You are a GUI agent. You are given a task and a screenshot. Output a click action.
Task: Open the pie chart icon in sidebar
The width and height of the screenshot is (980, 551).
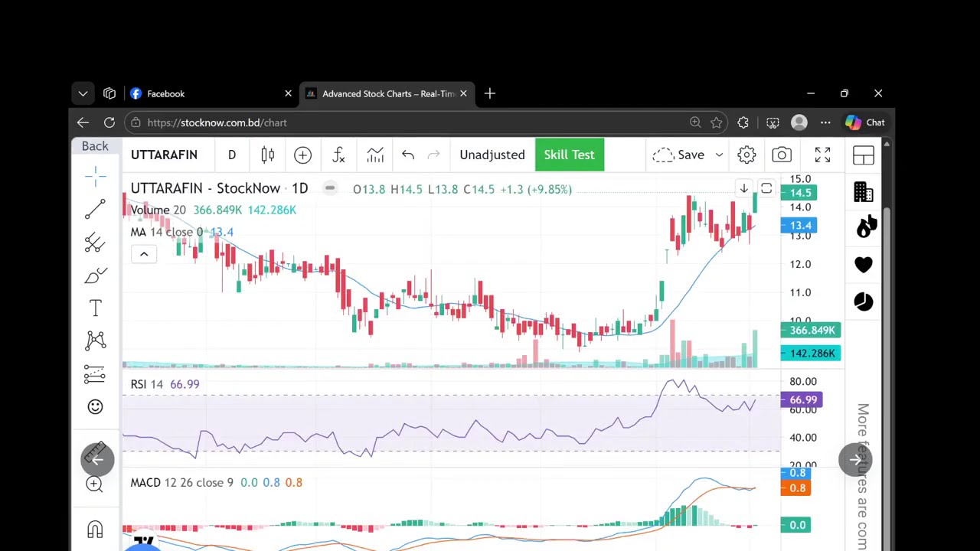(x=864, y=302)
